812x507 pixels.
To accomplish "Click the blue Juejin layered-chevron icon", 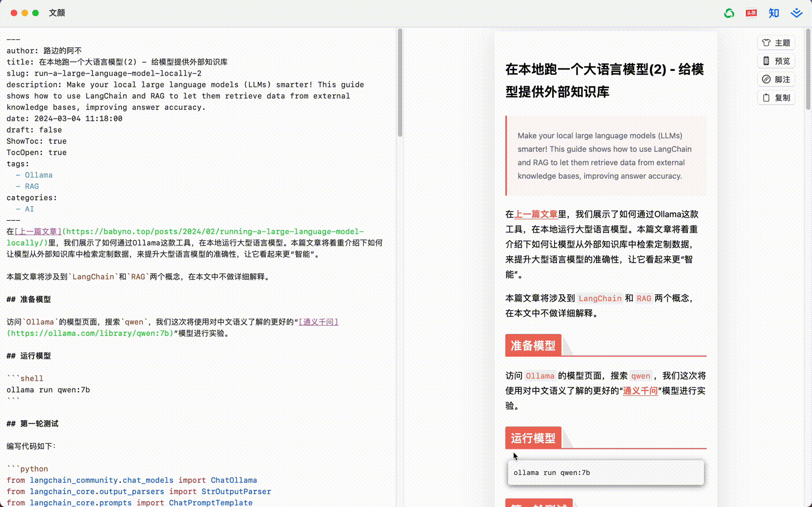I will (796, 13).
